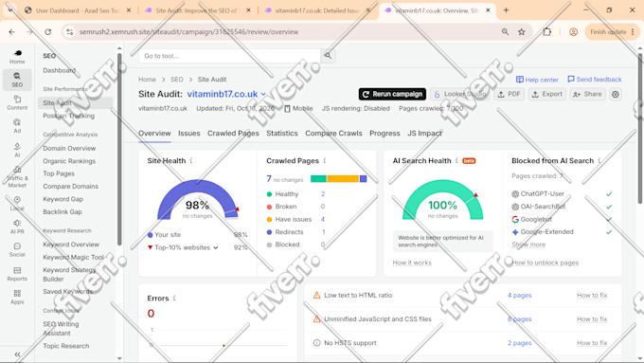644x363 pixels.
Task: Click the sidebar vertical scrollbar
Action: pyautogui.click(x=119, y=149)
